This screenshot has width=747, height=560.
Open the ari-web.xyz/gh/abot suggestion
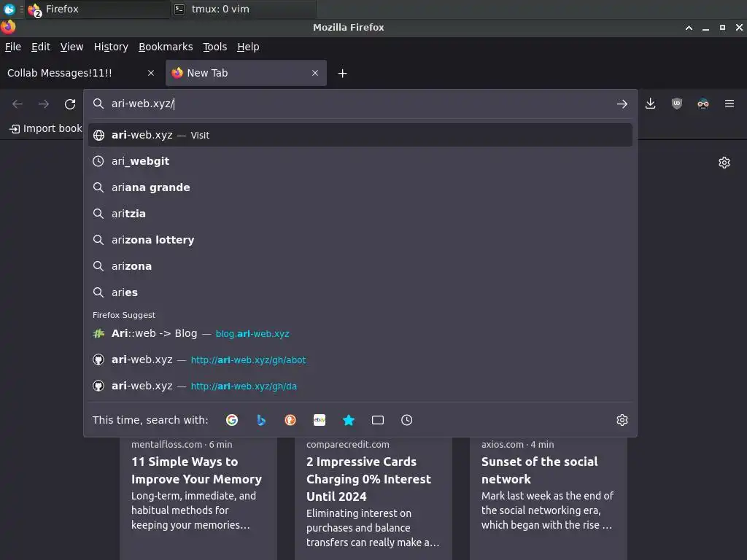click(360, 360)
